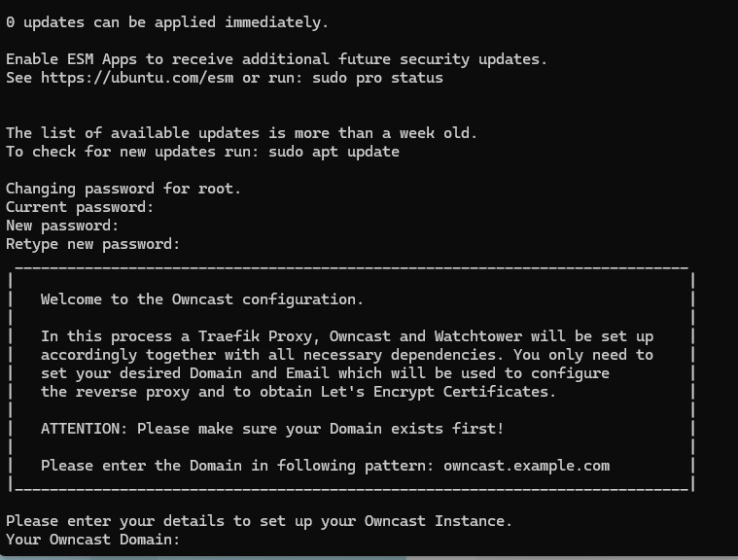Click '0 updates can be applied immediately' line
738x560 pixels.
pyautogui.click(x=167, y=22)
